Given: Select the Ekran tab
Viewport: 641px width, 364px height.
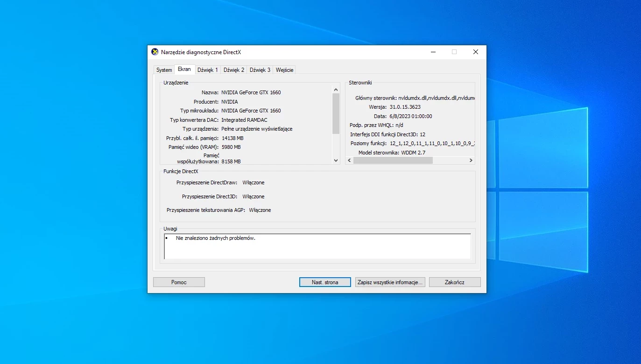Looking at the screenshot, I should tap(184, 69).
